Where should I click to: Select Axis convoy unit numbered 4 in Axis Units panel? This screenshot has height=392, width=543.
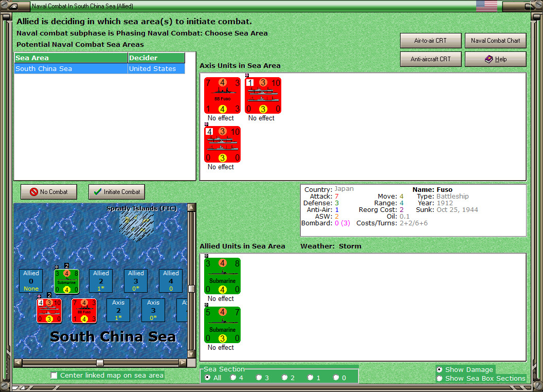[x=222, y=144]
